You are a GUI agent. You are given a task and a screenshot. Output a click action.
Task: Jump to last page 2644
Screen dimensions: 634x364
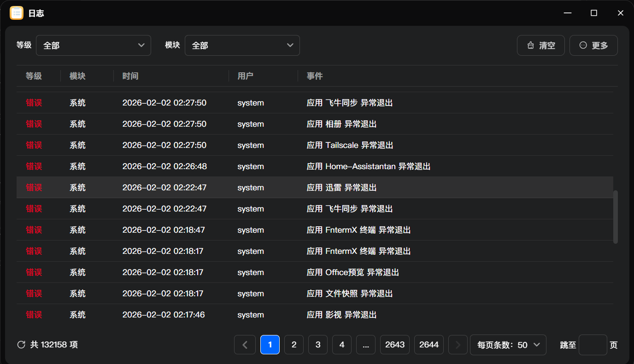429,345
